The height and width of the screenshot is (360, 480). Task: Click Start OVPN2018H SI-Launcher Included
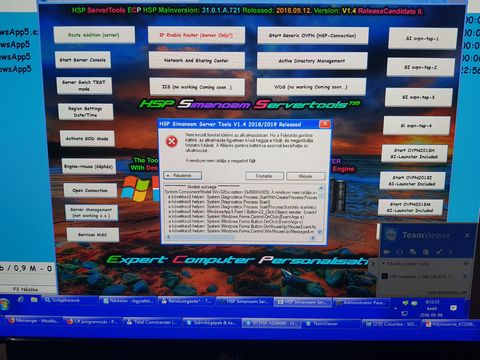pos(414,153)
